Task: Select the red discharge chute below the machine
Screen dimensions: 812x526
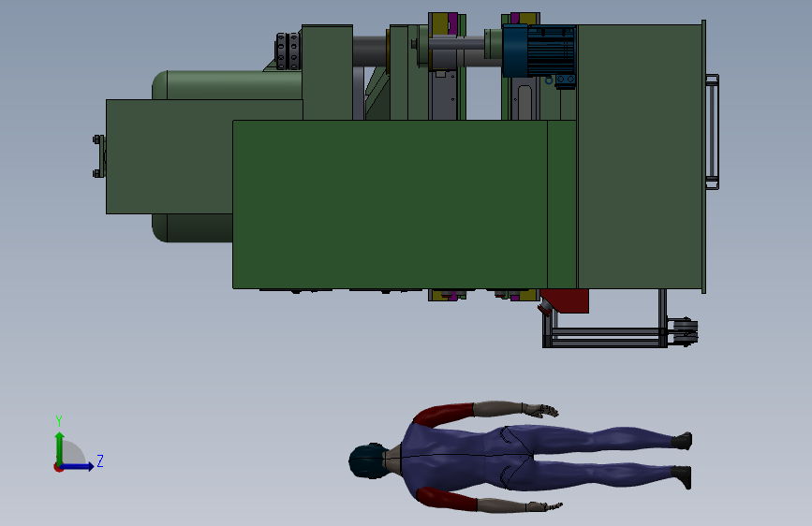Action: 564,300
